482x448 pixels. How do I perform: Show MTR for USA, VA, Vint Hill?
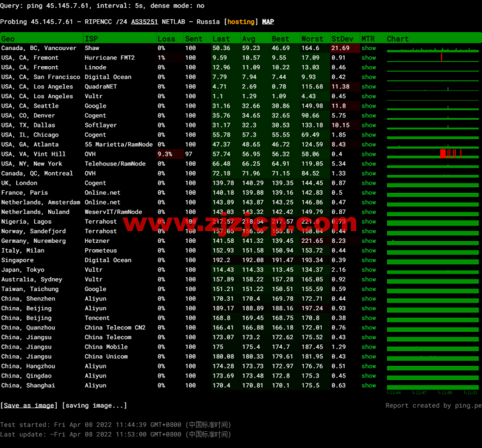pos(368,154)
